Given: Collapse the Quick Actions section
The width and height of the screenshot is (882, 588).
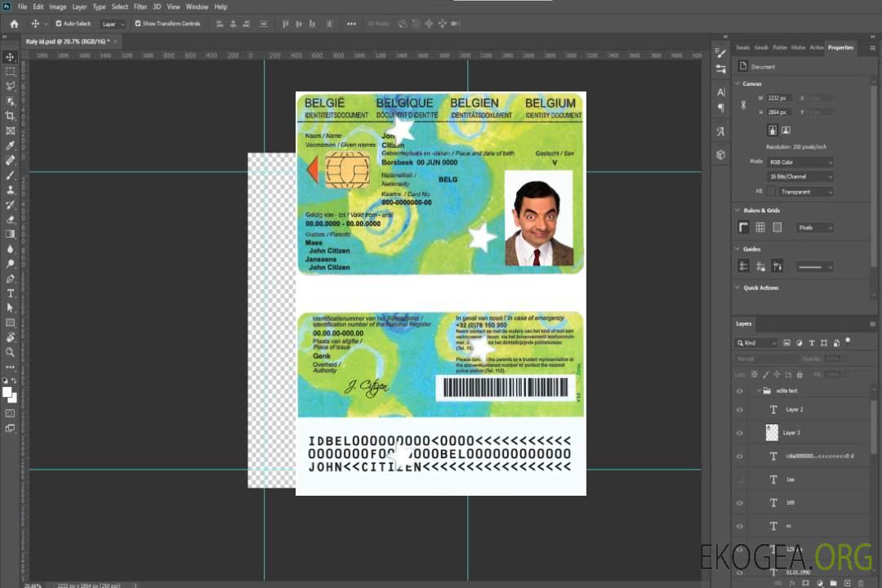Looking at the screenshot, I should point(737,287).
